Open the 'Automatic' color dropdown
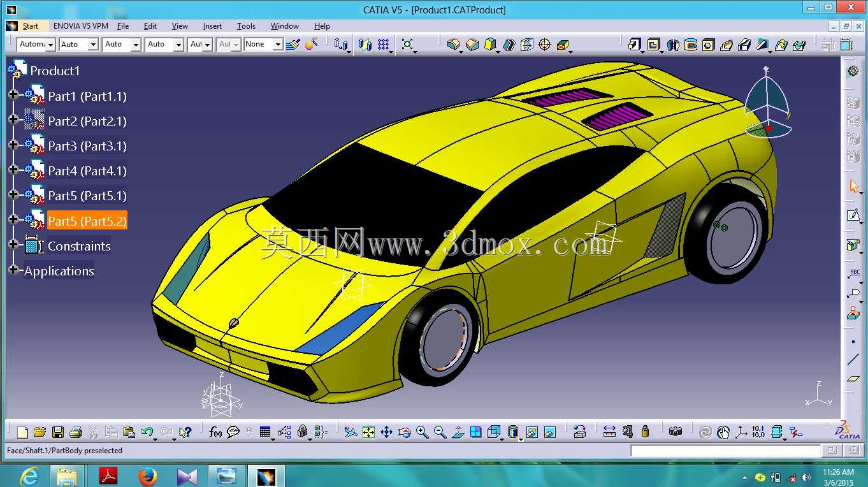The image size is (868, 487). [x=50, y=44]
